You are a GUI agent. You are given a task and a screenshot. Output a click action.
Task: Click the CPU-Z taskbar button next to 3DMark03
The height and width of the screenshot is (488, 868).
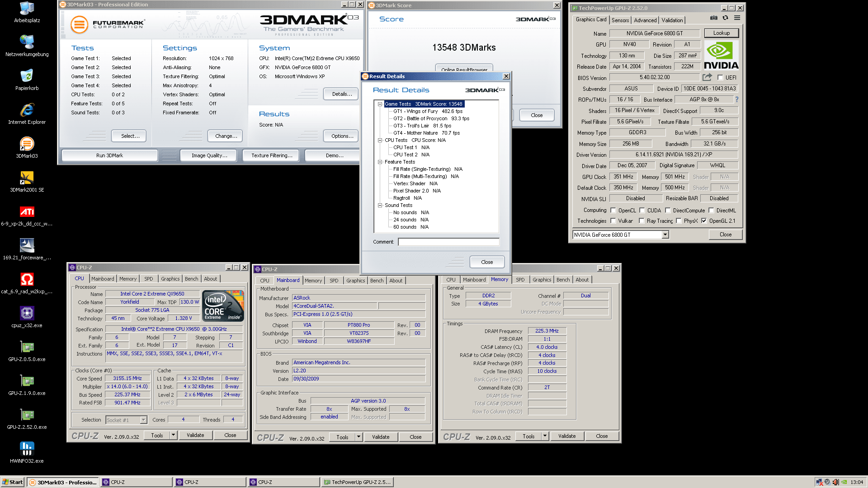pyautogui.click(x=137, y=482)
